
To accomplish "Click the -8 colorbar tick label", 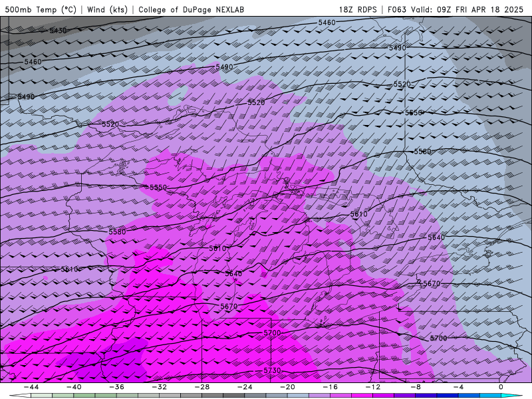I will (416, 387).
